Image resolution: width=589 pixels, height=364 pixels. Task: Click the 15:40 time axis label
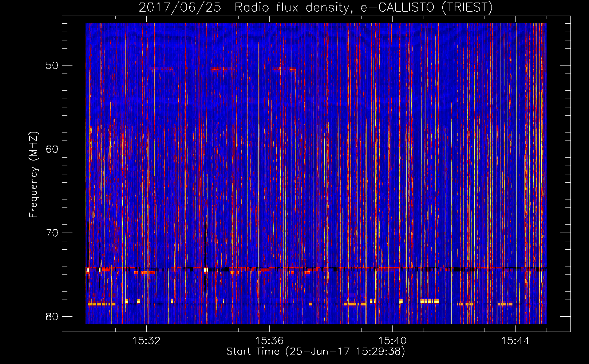(x=392, y=341)
